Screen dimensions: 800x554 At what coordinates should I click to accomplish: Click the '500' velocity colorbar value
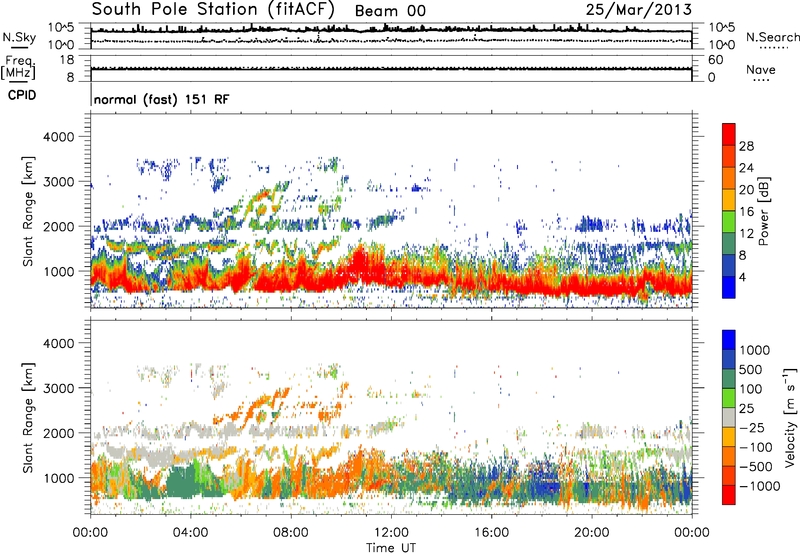click(x=750, y=369)
